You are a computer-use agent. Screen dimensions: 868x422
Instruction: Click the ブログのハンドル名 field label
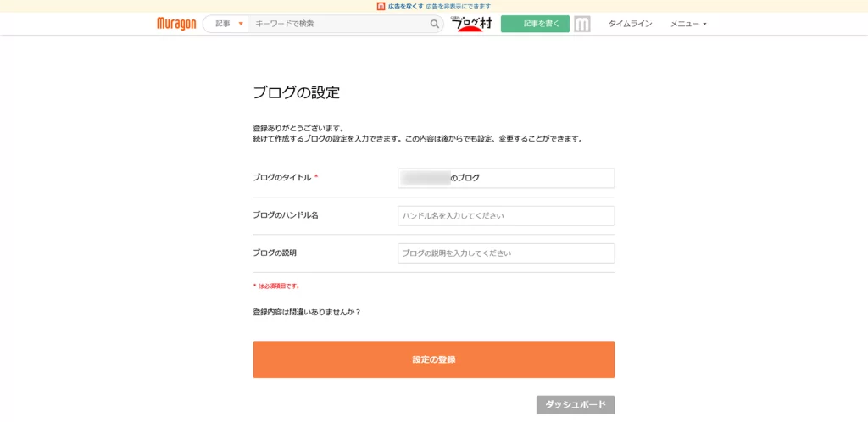point(285,215)
